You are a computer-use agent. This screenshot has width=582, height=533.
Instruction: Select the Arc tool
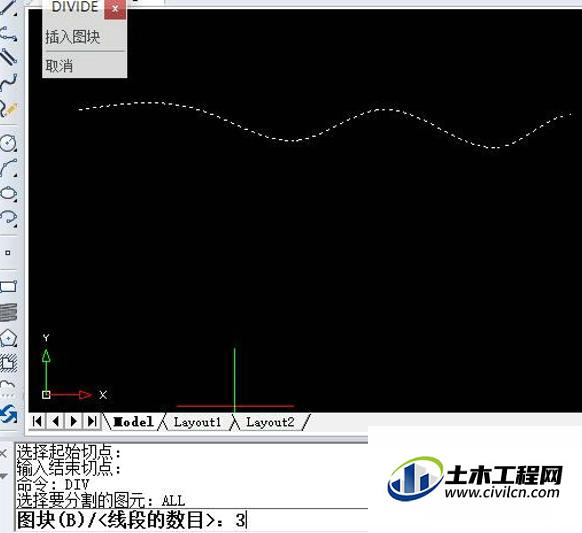[8, 168]
